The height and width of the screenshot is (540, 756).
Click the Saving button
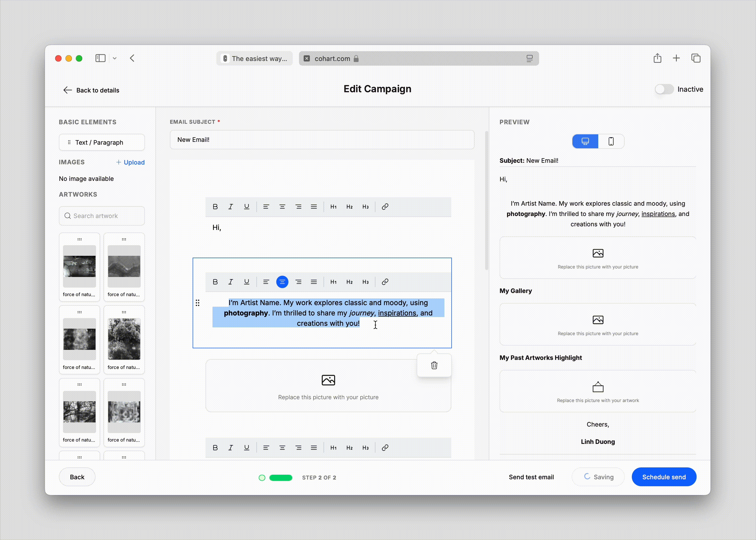click(x=598, y=477)
